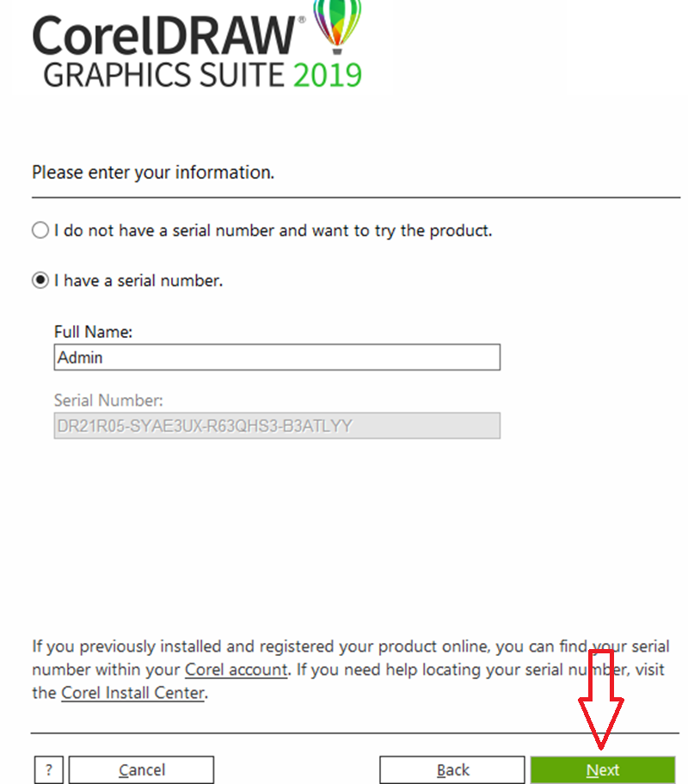Select the "I have a serial number" radio circle

(x=40, y=281)
